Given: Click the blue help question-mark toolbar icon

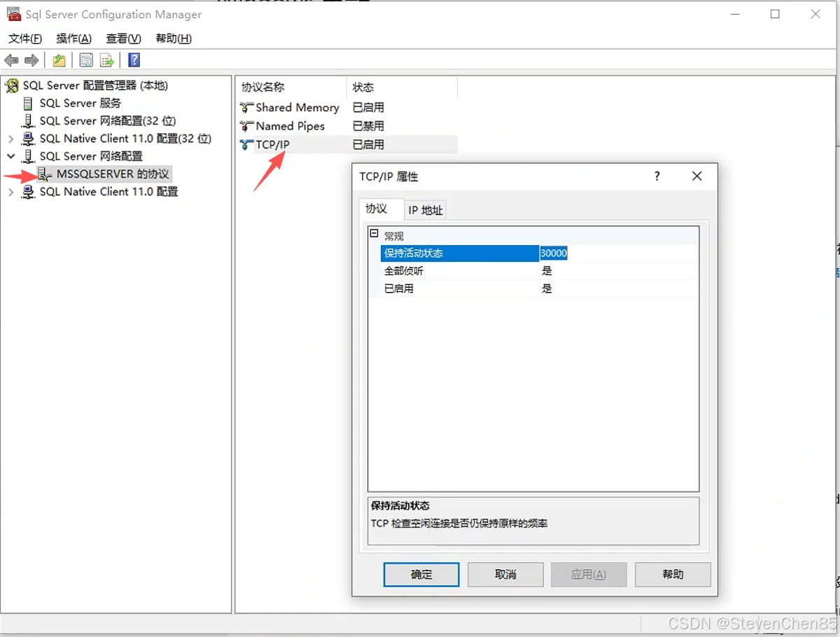Looking at the screenshot, I should 134,61.
